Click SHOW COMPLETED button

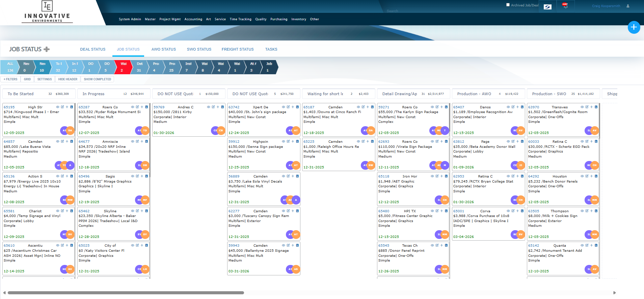click(x=98, y=79)
